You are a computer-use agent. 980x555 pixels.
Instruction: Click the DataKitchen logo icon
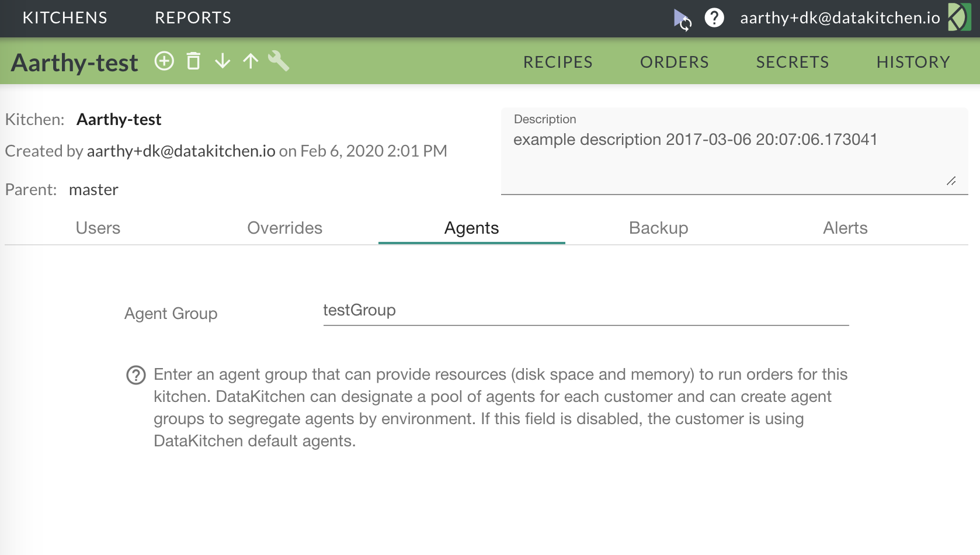click(x=959, y=18)
